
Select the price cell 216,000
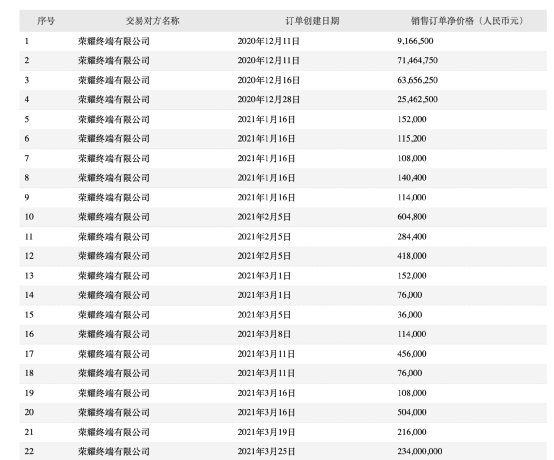412,432
